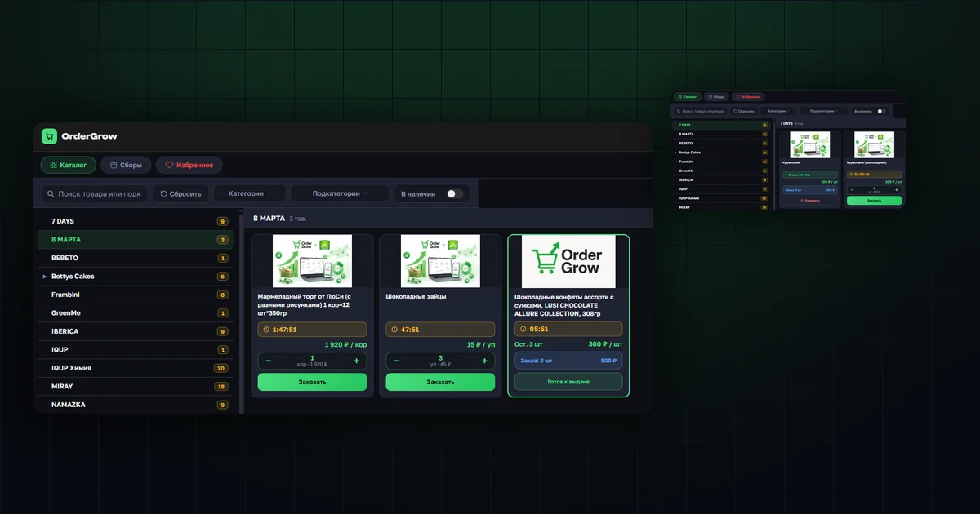Open Сборы tab in small background window
Viewport: 980px width, 514px height.
point(716,96)
